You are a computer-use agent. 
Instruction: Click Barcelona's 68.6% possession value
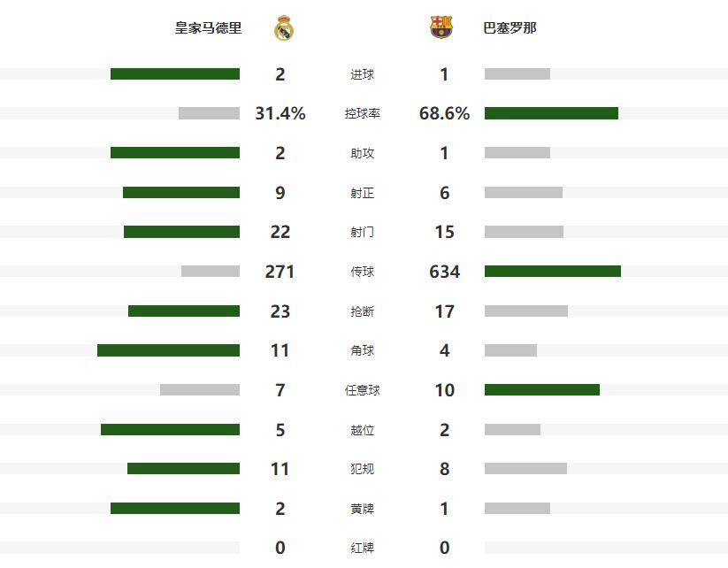coord(444,113)
